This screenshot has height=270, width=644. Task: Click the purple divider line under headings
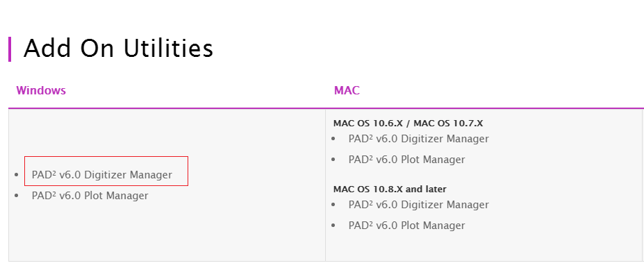click(x=326, y=108)
